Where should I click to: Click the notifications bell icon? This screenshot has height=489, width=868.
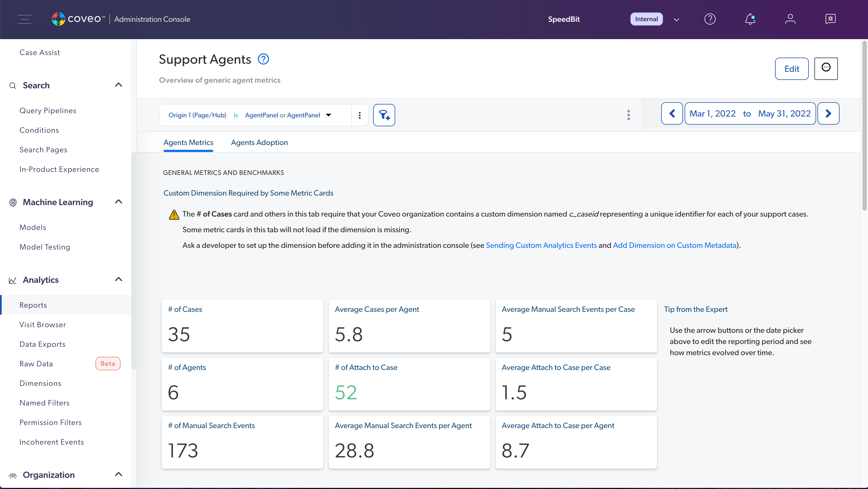tap(750, 19)
